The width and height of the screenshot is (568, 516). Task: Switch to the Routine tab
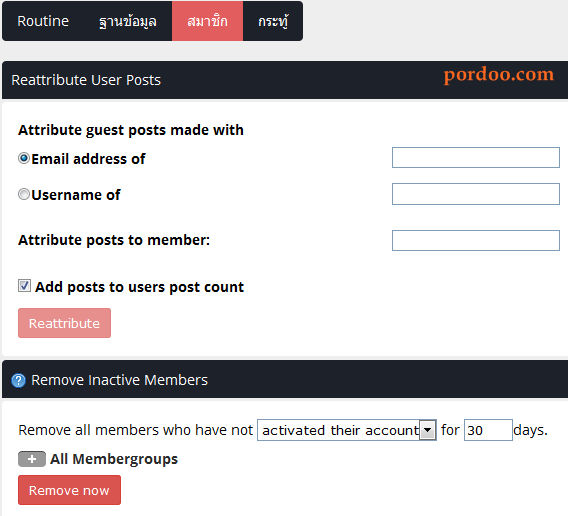coord(43,21)
